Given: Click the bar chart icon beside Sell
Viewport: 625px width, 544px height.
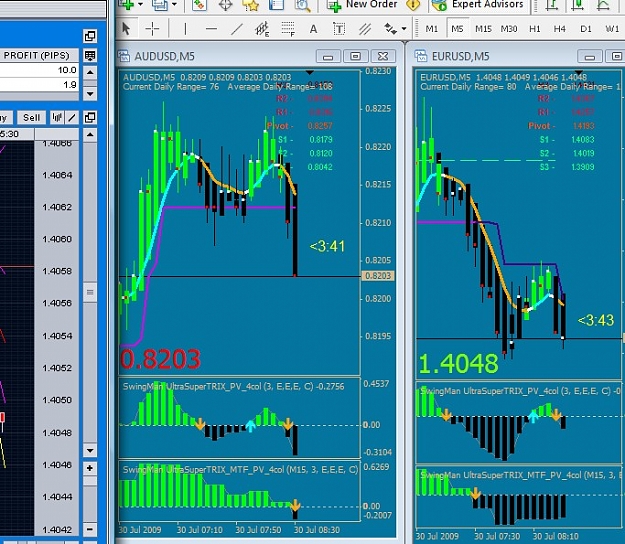Looking at the screenshot, I should click(x=57, y=118).
